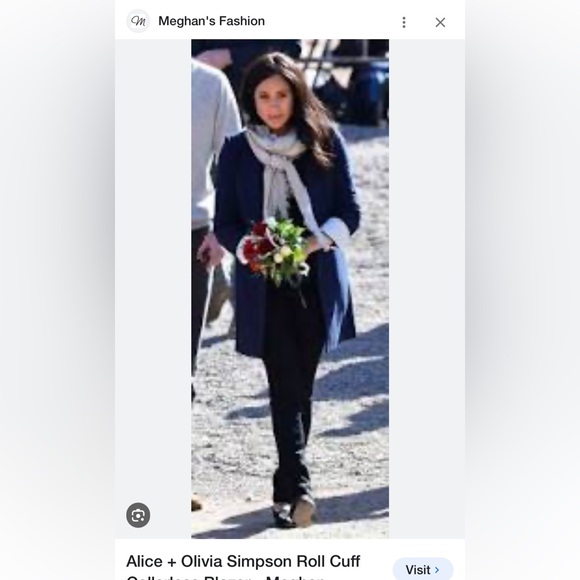
Task: Click the woman's shoes in the photo
Action: (x=294, y=512)
